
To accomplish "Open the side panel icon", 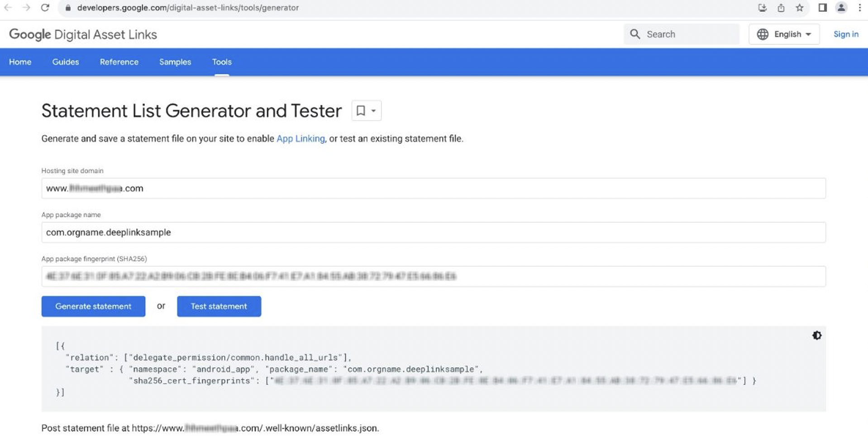I will click(822, 8).
